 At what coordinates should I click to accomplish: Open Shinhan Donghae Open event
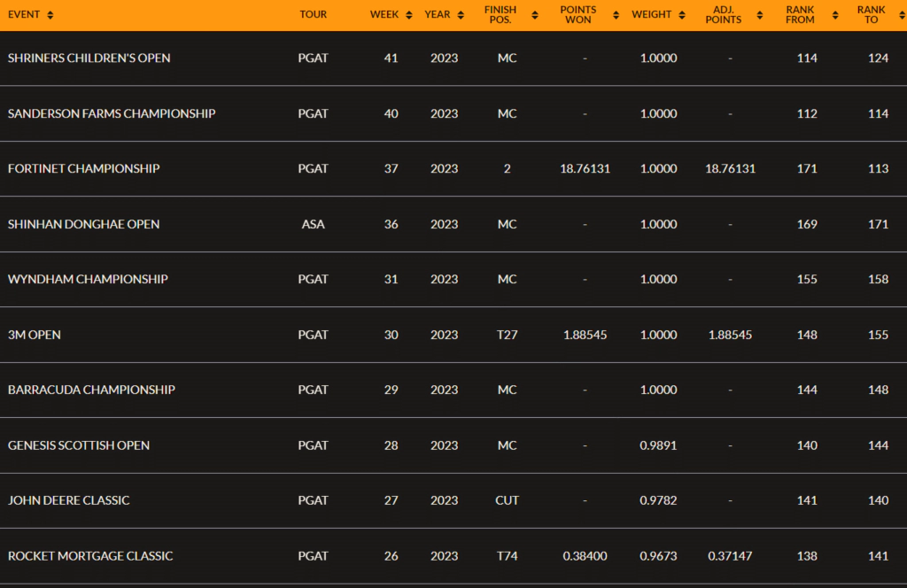click(84, 224)
